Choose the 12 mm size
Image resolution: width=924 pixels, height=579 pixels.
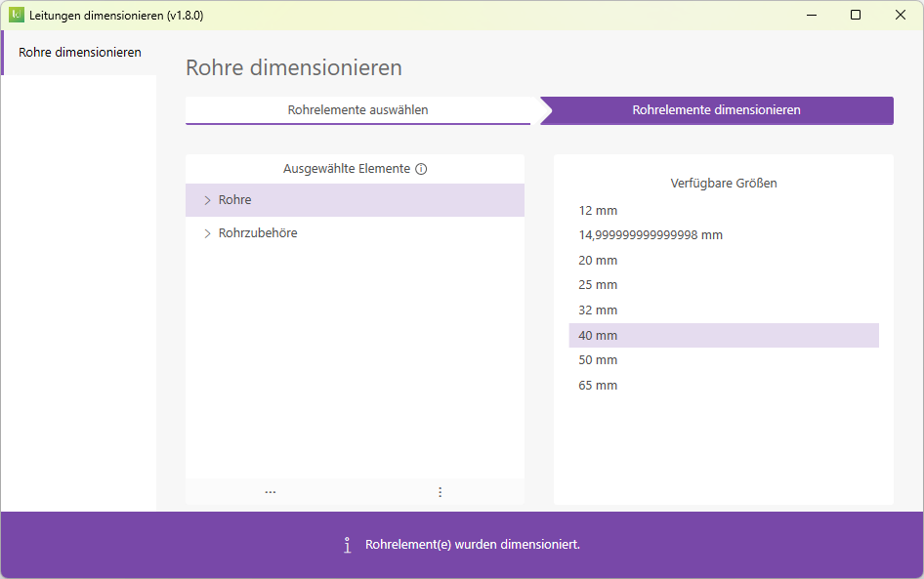click(598, 210)
